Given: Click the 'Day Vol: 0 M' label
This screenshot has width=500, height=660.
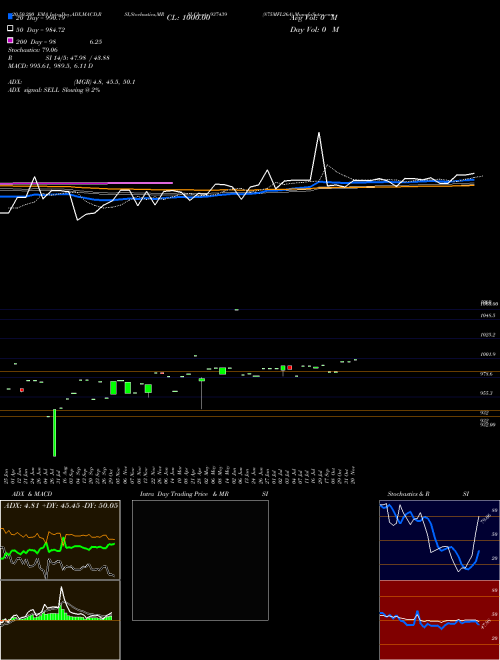Looking at the screenshot, I should tap(314, 30).
